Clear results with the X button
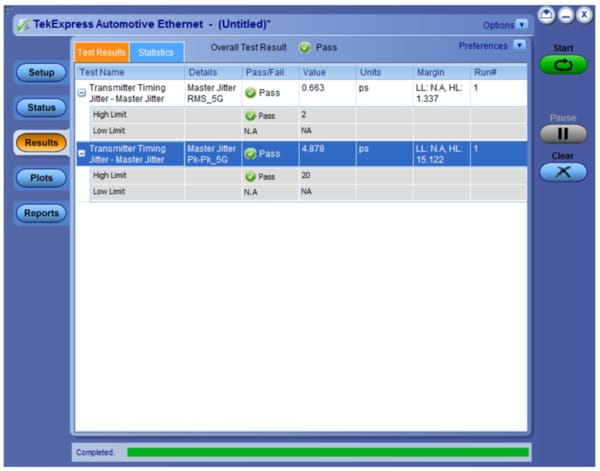Image resolution: width=600 pixels, height=471 pixels. 563,172
